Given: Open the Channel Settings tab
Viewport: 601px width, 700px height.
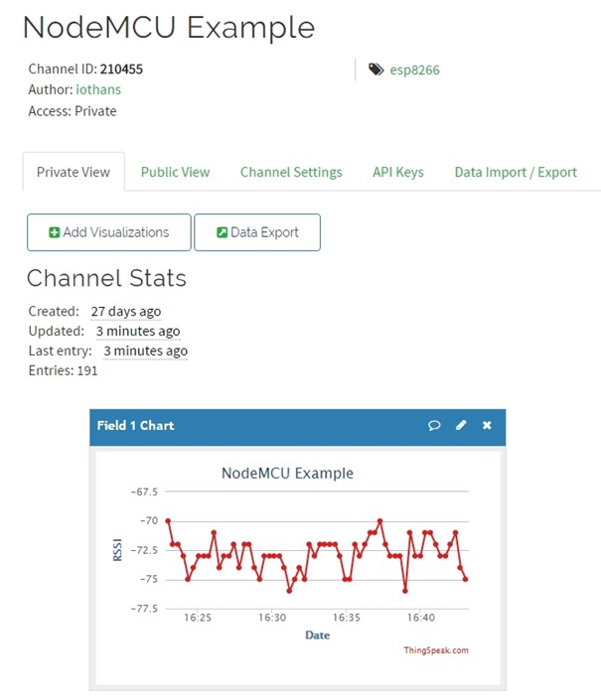Looking at the screenshot, I should 291,173.
